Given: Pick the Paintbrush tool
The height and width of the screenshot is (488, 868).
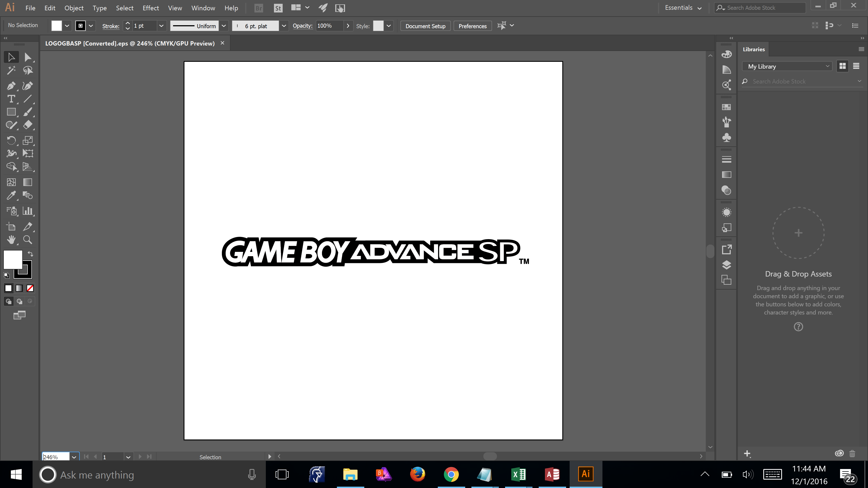Looking at the screenshot, I should click(x=28, y=112).
